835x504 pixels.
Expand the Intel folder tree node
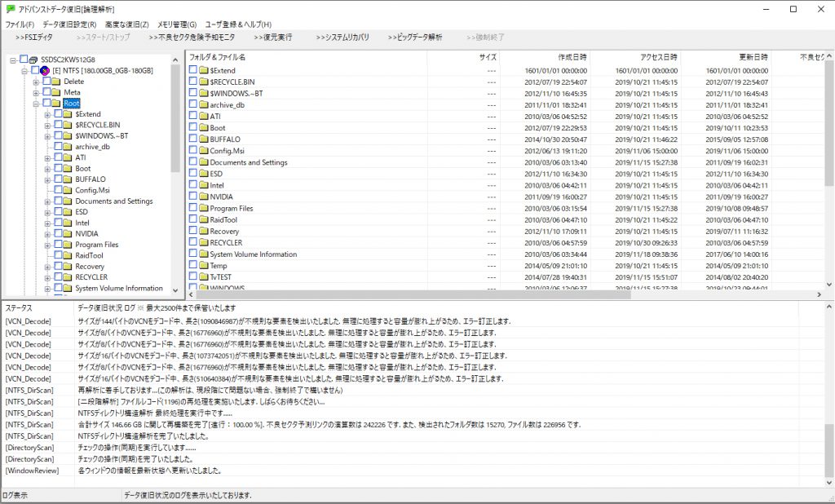tap(47, 223)
